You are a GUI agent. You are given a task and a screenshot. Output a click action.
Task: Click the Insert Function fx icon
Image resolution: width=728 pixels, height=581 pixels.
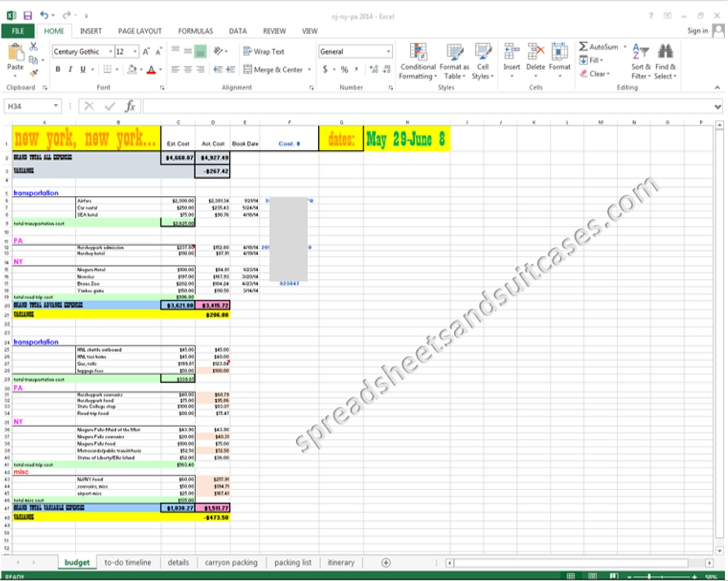pos(130,106)
